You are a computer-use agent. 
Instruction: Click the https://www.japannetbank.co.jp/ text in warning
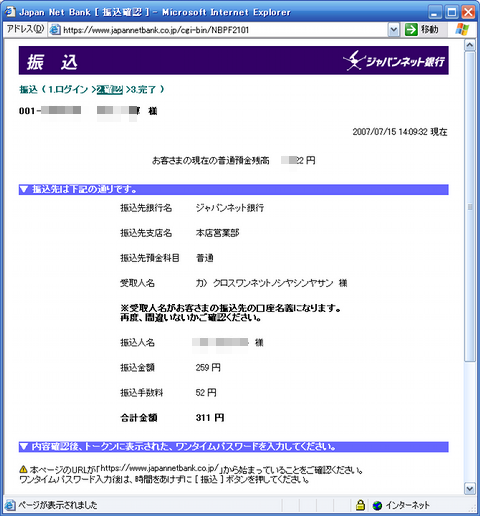(159, 468)
